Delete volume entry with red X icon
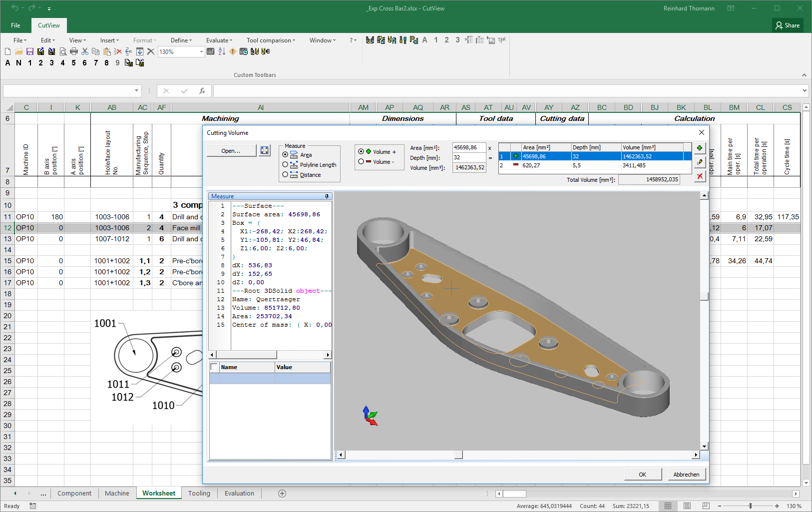Viewport: 812px width, 512px height. coord(700,176)
